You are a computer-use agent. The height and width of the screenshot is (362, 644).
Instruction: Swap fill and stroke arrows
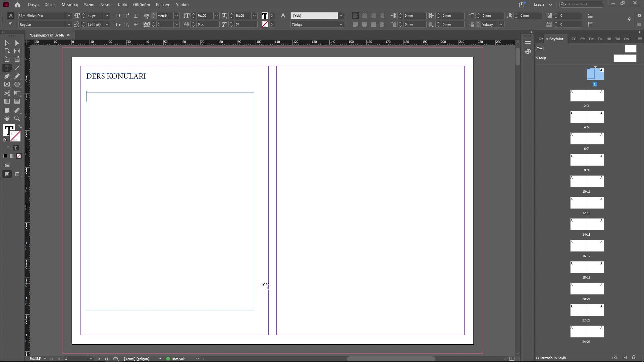pyautogui.click(x=20, y=127)
